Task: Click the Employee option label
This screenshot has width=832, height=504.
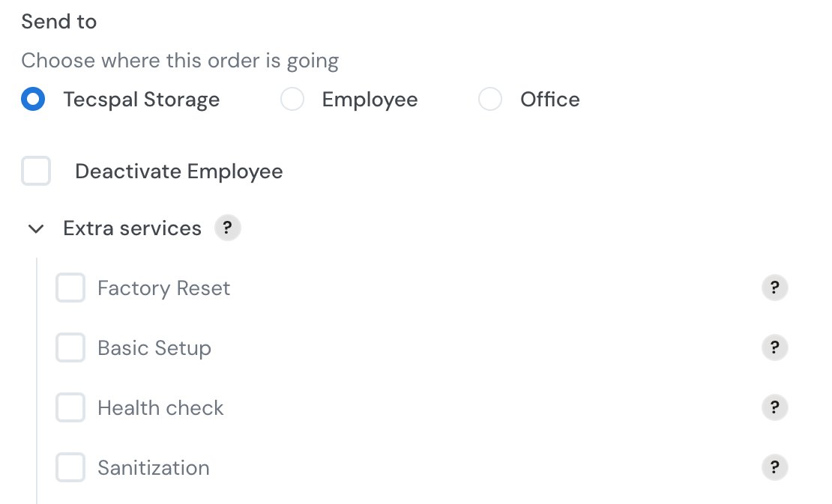Action: point(370,100)
